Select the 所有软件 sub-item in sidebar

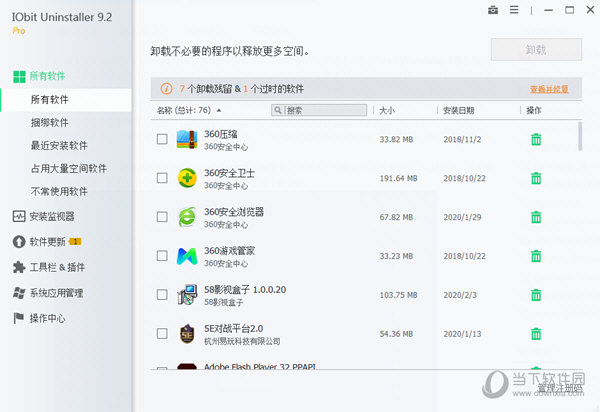coord(66,100)
